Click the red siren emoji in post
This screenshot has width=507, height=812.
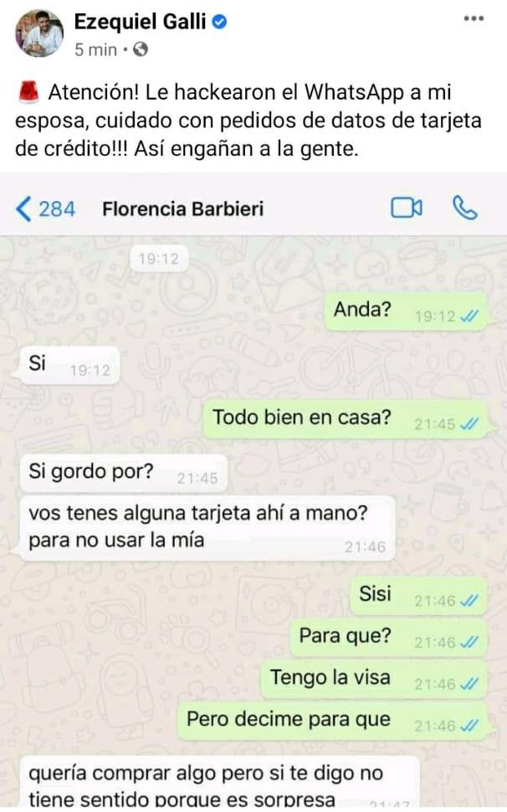pos(28,92)
